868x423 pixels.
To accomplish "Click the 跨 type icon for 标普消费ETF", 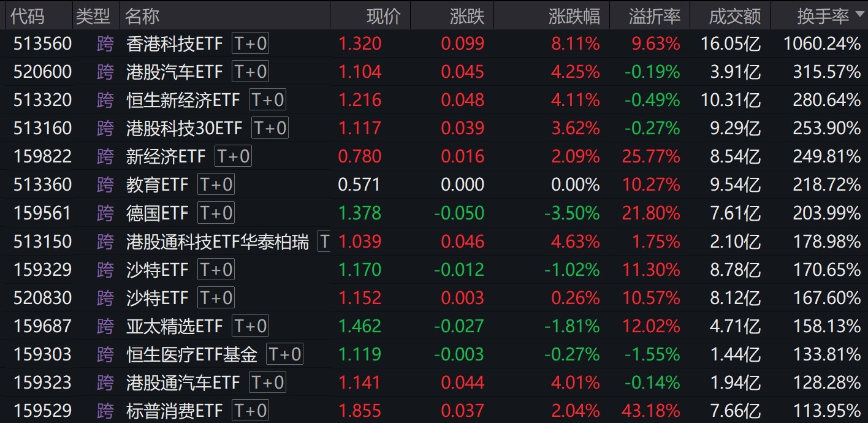I will coord(105,411).
